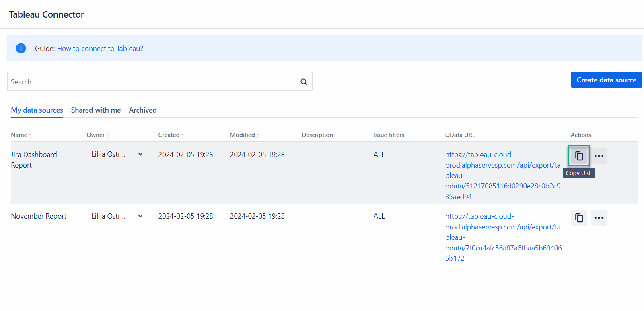Click owner name in November Report row

coord(108,216)
